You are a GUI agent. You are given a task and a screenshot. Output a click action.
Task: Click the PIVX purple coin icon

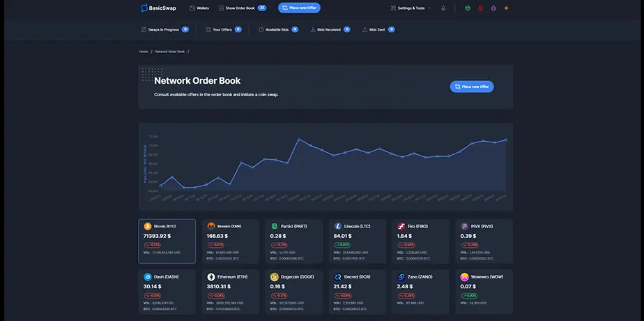464,226
